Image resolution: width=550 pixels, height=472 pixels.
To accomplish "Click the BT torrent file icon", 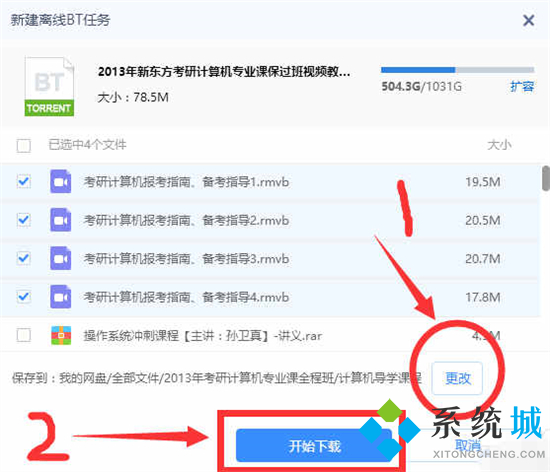I will tap(49, 86).
